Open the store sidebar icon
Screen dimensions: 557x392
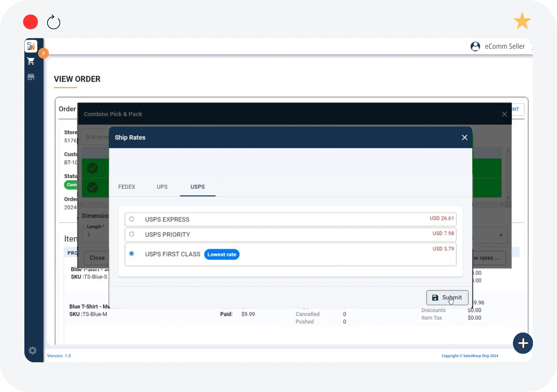[31, 77]
